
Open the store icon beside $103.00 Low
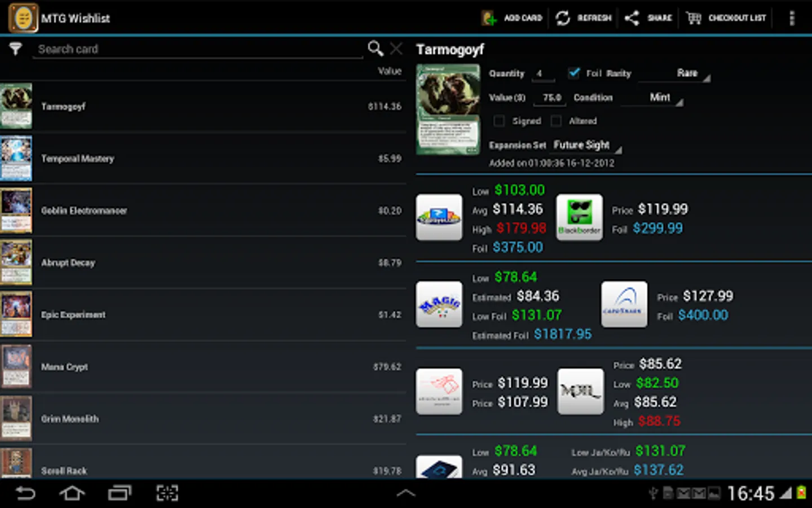tap(439, 217)
